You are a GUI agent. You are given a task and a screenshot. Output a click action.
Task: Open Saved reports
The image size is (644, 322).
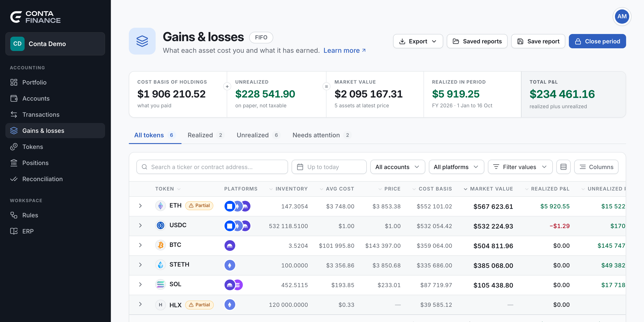pos(477,41)
